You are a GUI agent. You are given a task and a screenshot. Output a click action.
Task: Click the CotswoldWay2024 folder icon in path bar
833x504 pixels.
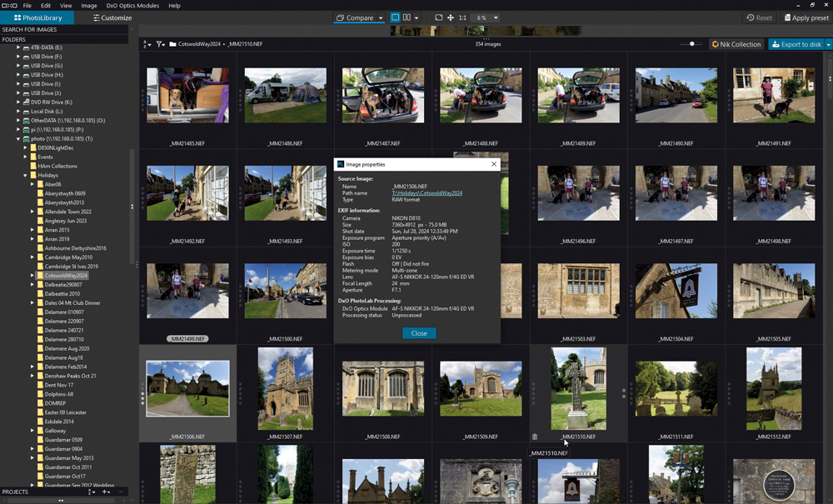coord(173,44)
